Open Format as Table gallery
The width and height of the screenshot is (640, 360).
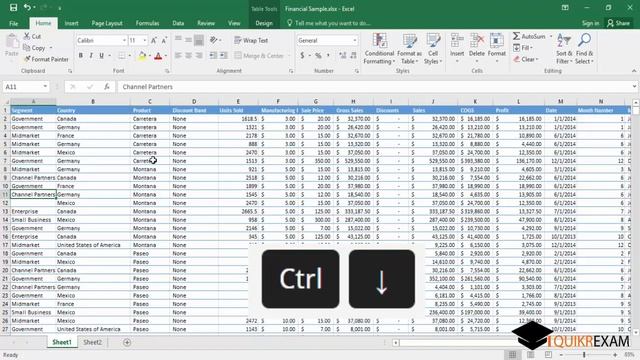409,49
